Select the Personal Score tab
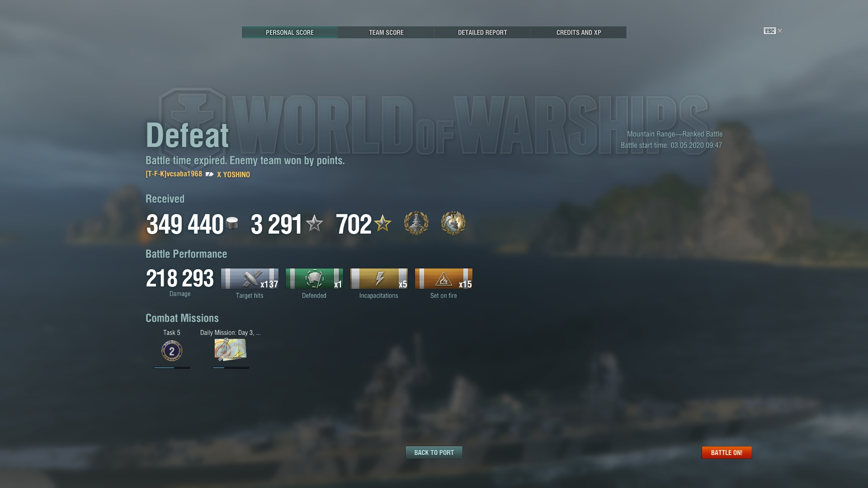Screen dimensions: 868x488 [290, 33]
